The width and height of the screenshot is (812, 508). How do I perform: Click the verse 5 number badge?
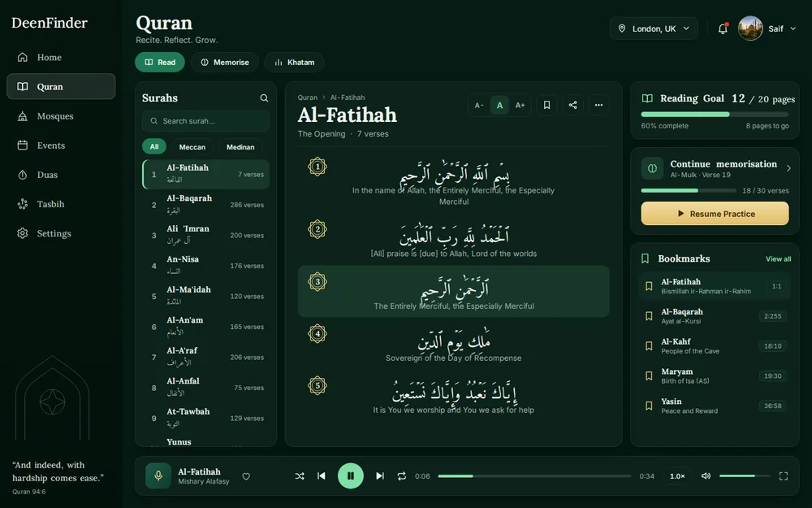[317, 385]
